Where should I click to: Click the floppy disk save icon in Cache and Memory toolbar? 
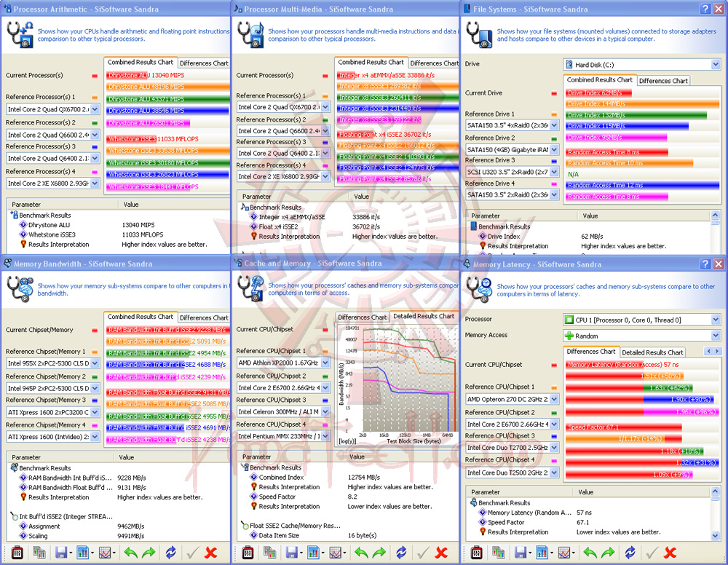pyautogui.click(x=292, y=553)
